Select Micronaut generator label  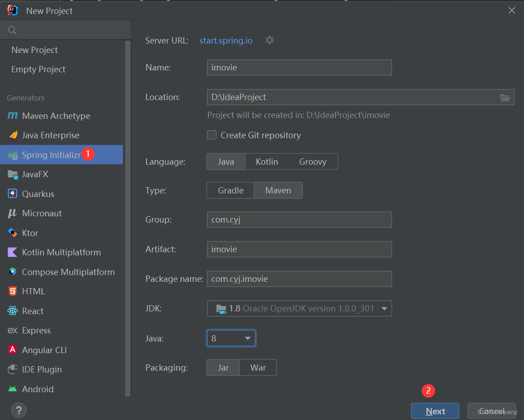pos(42,214)
